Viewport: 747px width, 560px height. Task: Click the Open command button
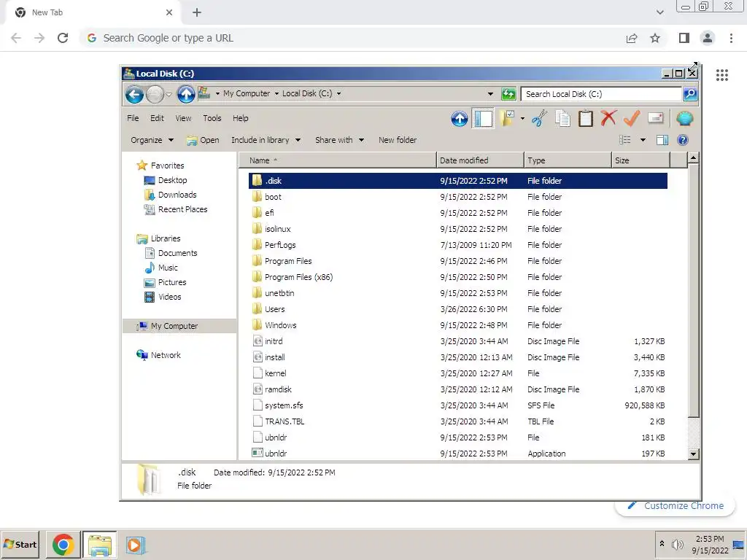203,140
